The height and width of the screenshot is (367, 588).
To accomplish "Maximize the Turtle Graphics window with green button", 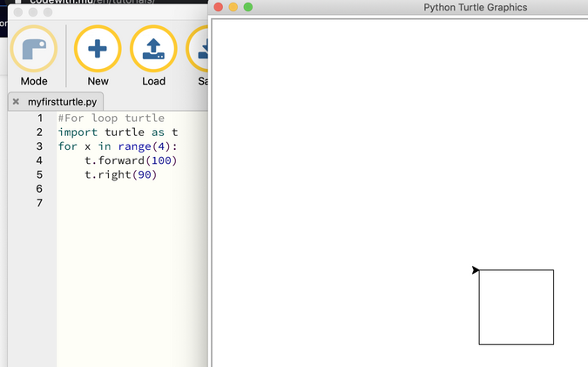I will pos(248,7).
